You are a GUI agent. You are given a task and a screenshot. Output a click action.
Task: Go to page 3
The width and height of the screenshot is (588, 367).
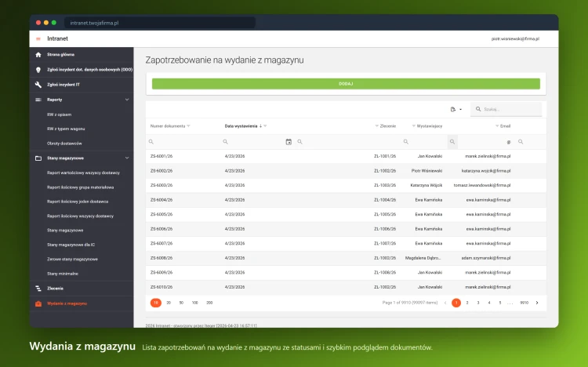click(478, 303)
